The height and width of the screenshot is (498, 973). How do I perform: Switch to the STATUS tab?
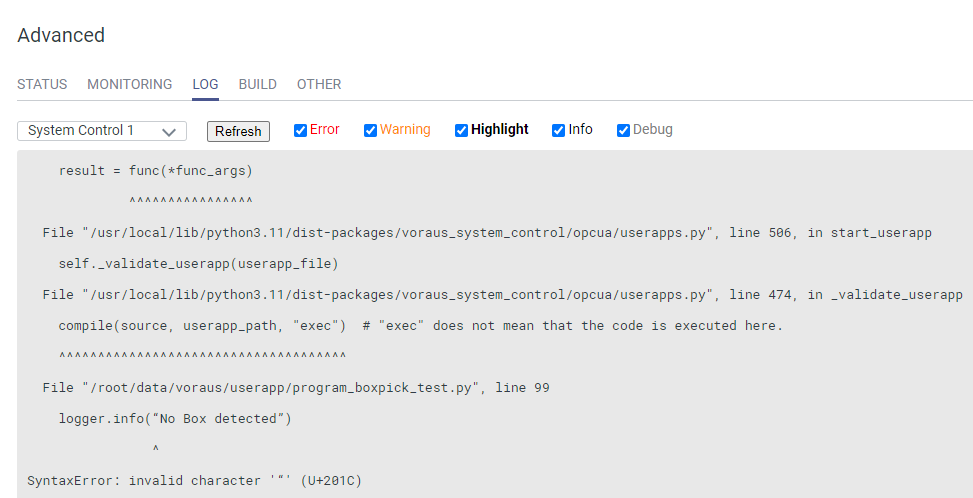pyautogui.click(x=42, y=84)
